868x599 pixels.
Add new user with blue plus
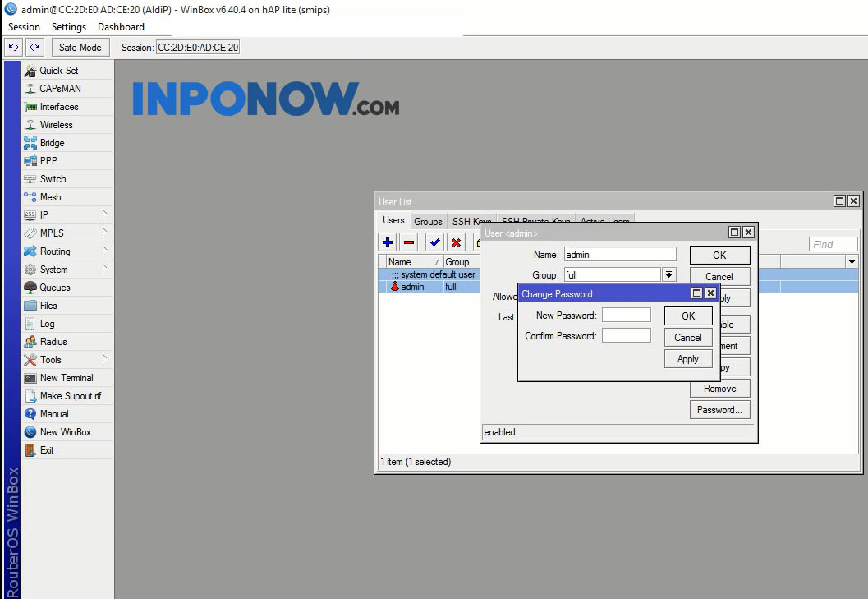[x=388, y=242]
